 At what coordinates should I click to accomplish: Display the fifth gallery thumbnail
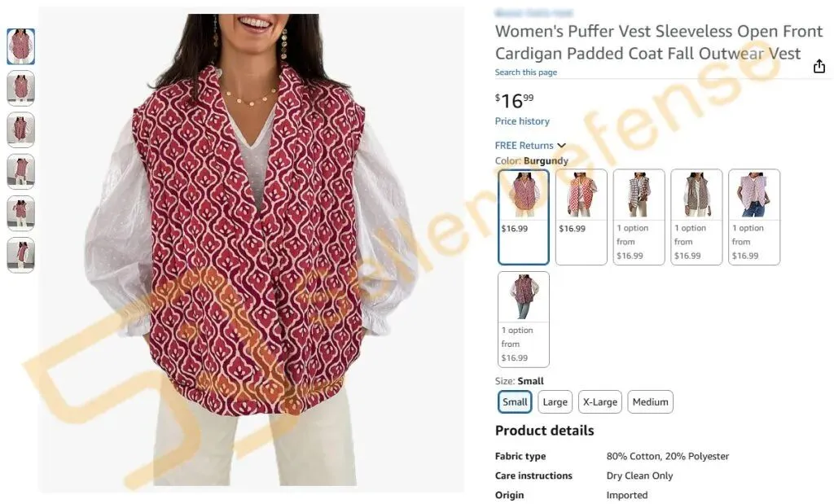(x=20, y=213)
